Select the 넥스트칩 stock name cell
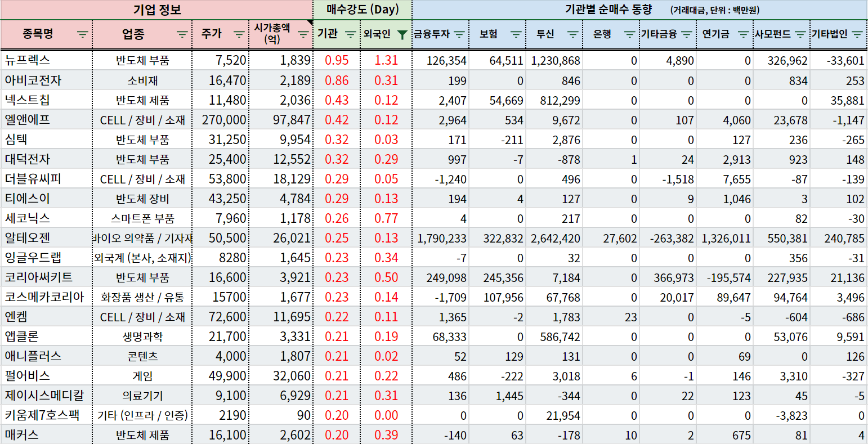Viewport: 868px width, 444px height. point(46,100)
